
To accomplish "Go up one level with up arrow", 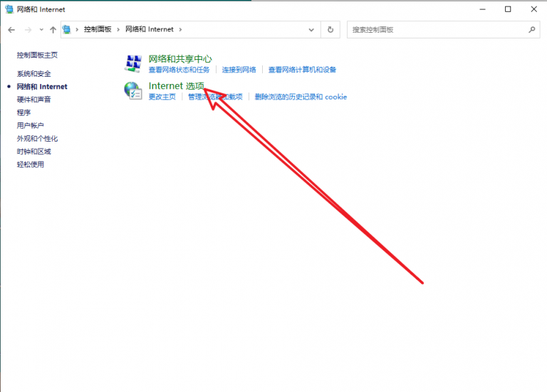I will click(x=53, y=30).
